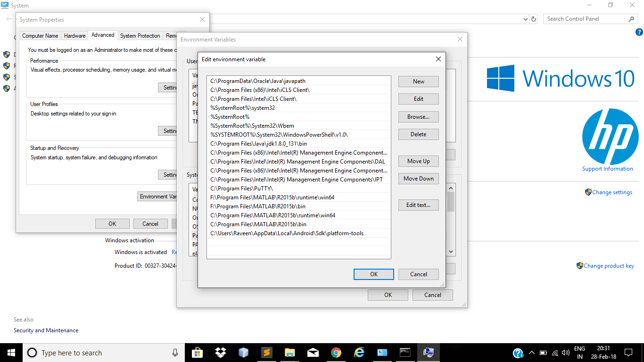Select the Management Engine Components\IPT entry
Viewport: 644px width, 362px height.
tap(299, 180)
